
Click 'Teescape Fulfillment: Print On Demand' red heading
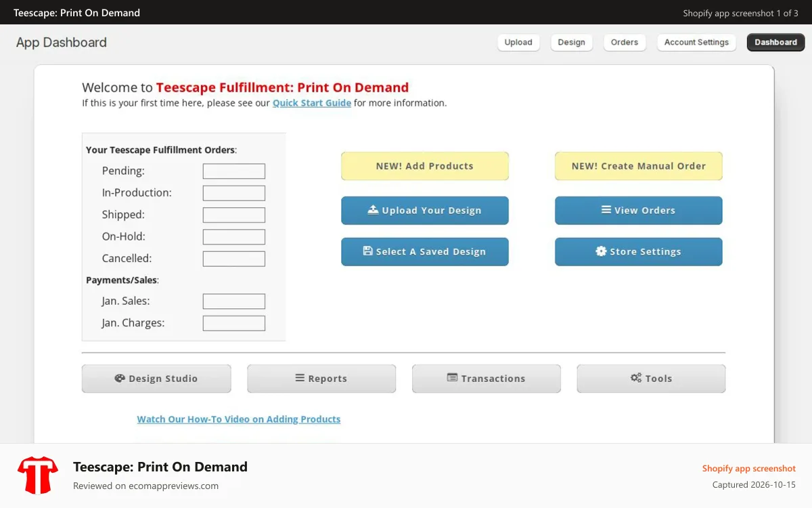pos(282,87)
